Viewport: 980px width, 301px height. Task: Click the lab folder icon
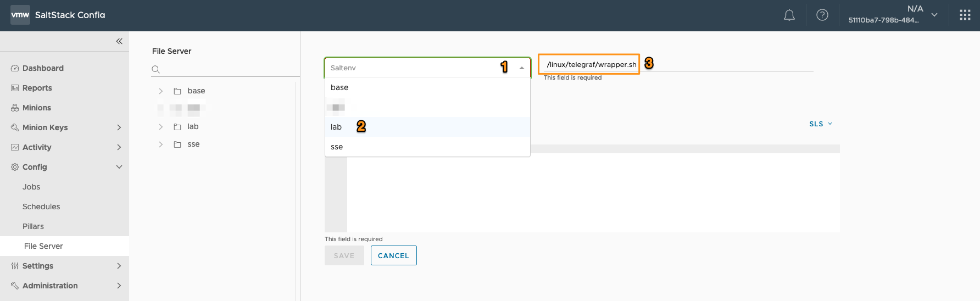pos(177,127)
